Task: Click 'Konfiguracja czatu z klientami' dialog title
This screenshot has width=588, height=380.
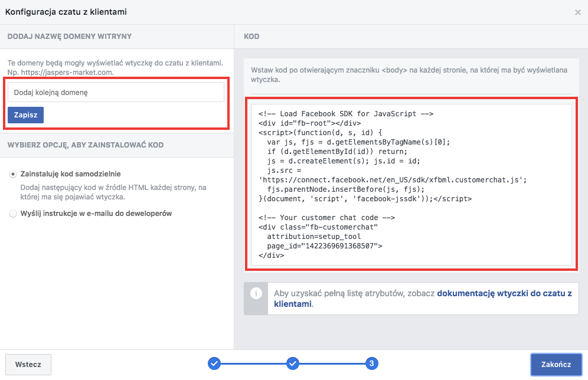Action: tap(66, 12)
